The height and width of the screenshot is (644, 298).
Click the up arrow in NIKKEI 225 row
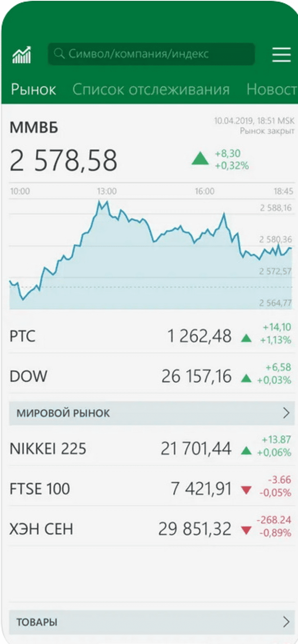246,450
